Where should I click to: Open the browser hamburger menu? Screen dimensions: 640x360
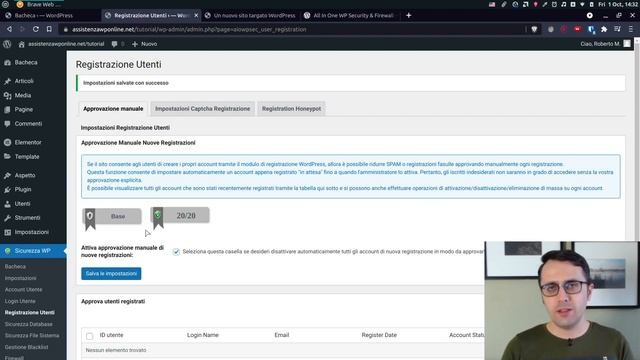[631, 29]
